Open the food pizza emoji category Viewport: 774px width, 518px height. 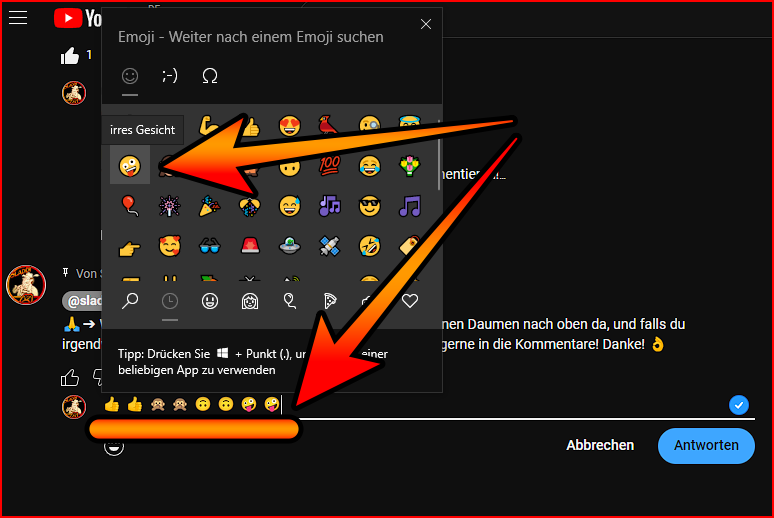pos(330,301)
